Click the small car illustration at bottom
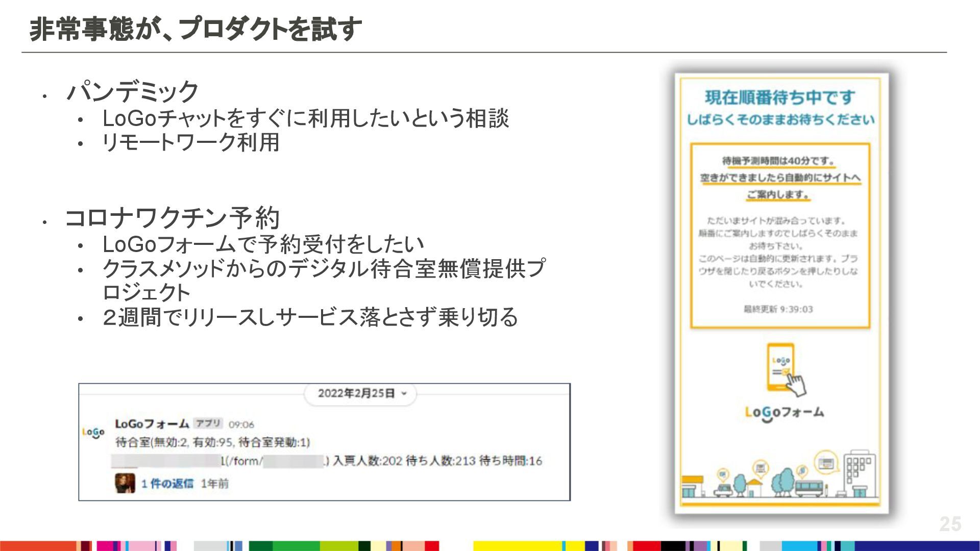The image size is (980, 551). point(723,491)
